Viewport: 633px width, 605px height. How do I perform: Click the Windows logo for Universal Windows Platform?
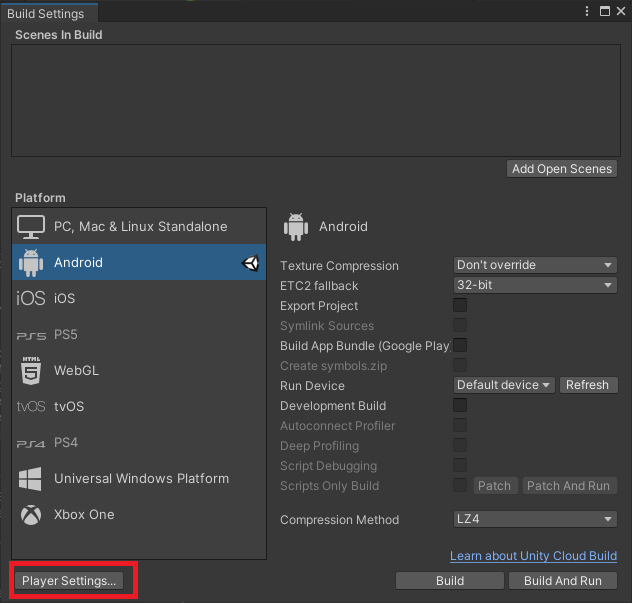30,479
